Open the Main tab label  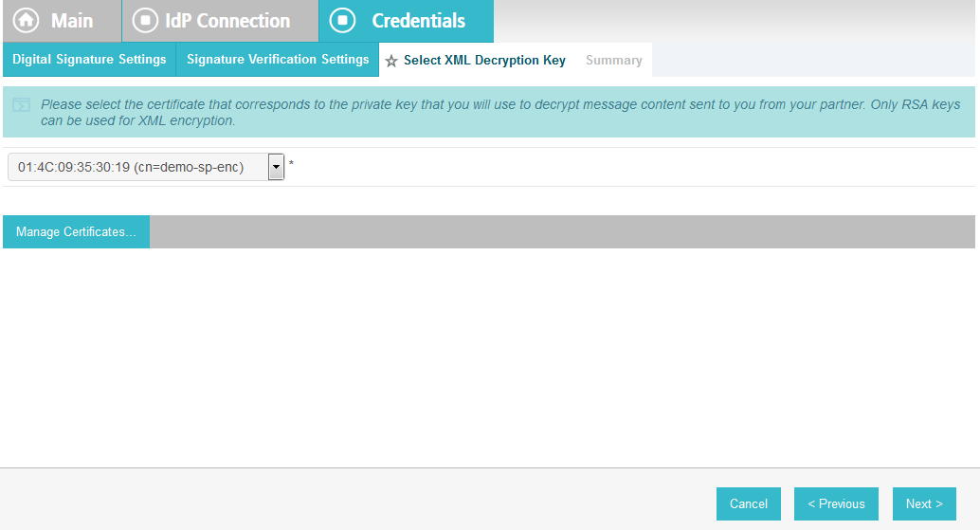point(72,21)
